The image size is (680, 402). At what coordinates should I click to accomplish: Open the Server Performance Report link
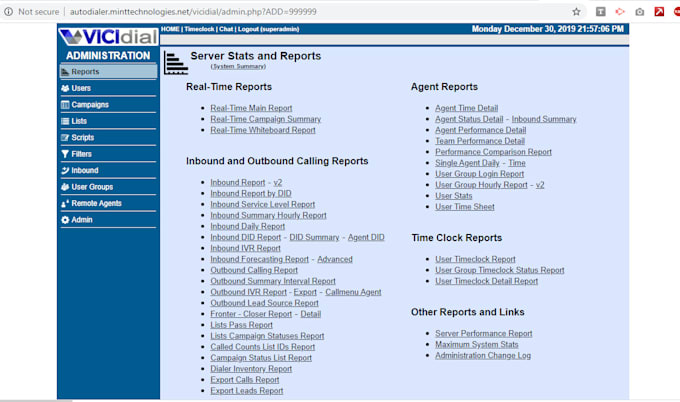483,333
